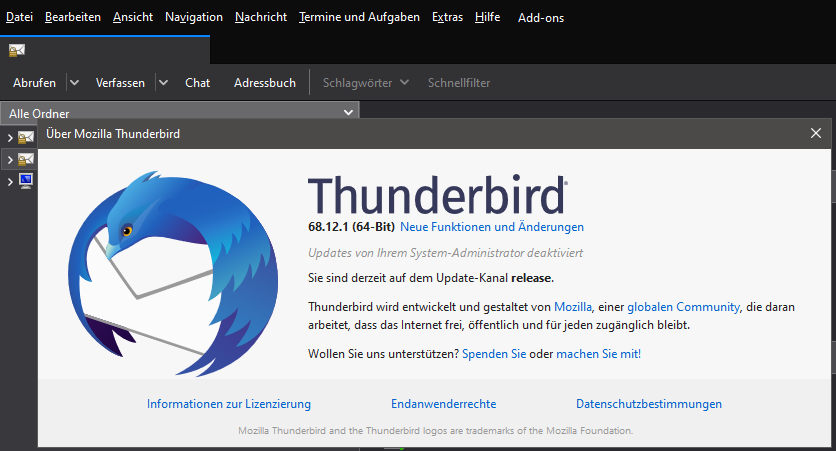Select the local folders computer icon

[x=26, y=181]
